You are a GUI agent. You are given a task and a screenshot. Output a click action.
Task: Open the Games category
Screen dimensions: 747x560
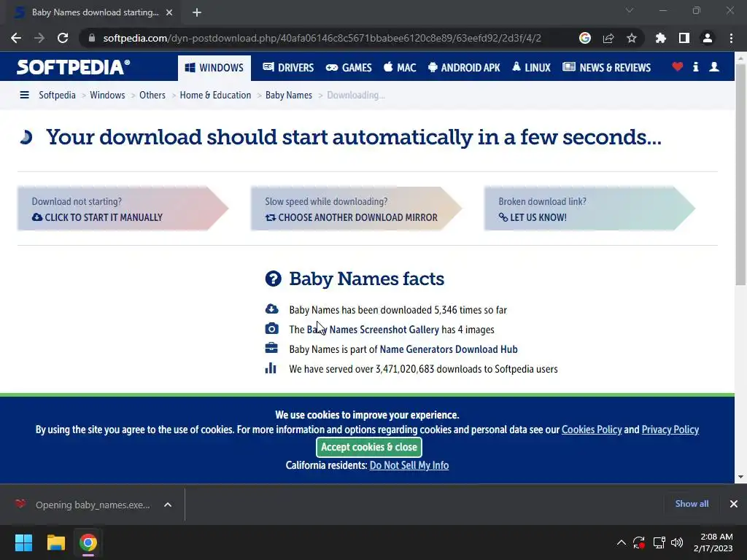coord(349,68)
